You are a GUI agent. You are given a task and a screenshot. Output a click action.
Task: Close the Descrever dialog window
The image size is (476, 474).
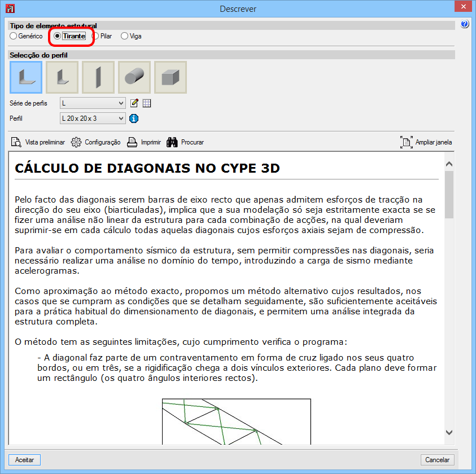point(464,6)
